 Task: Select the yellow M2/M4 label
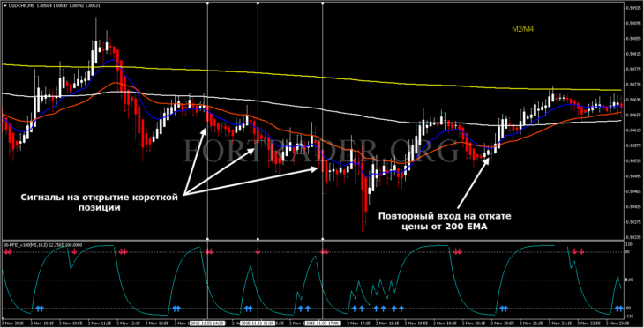[522, 29]
